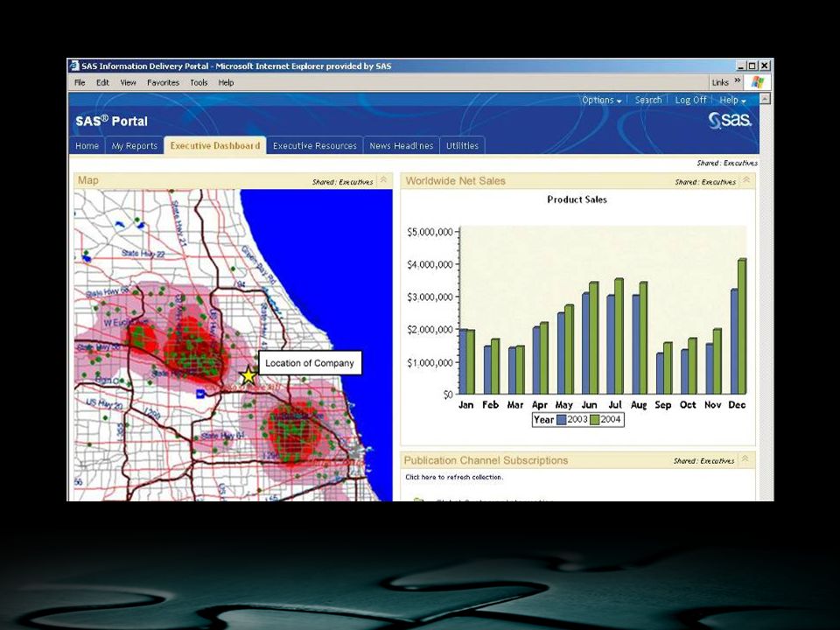The width and height of the screenshot is (840, 630).
Task: Click the State Hwy 22 map label
Action: [x=143, y=254]
